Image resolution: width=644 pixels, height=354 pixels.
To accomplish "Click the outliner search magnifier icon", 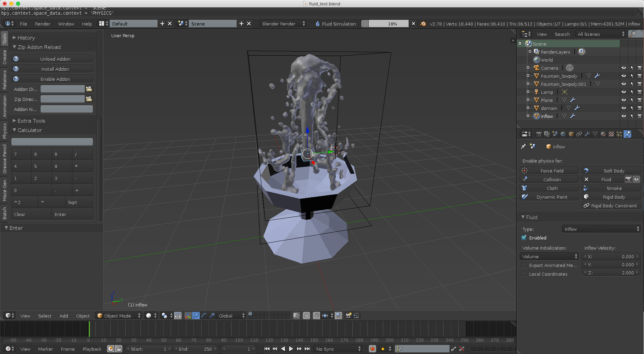I will pos(633,34).
